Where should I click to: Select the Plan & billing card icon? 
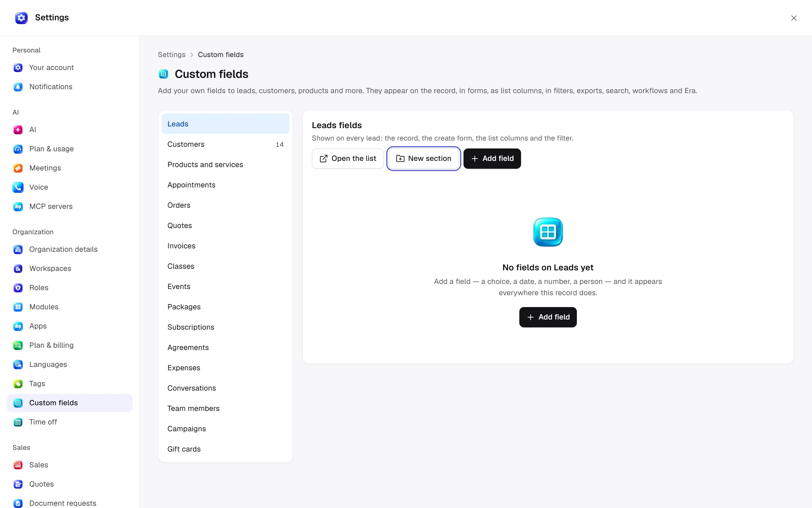coord(18,345)
